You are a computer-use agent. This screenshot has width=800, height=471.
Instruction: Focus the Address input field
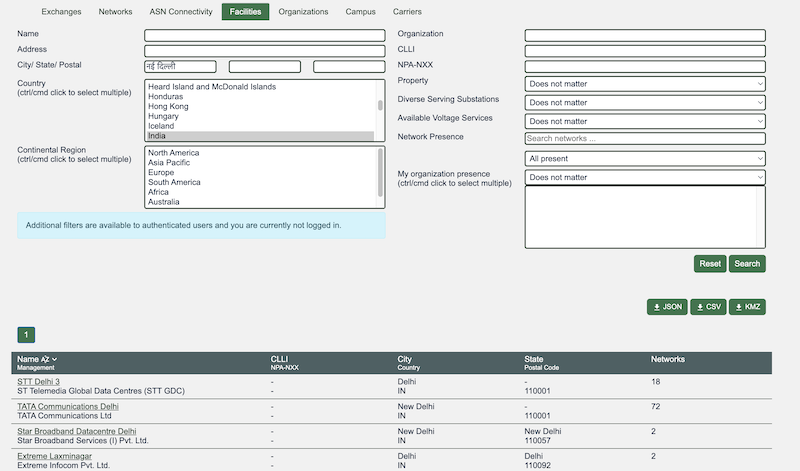point(265,51)
